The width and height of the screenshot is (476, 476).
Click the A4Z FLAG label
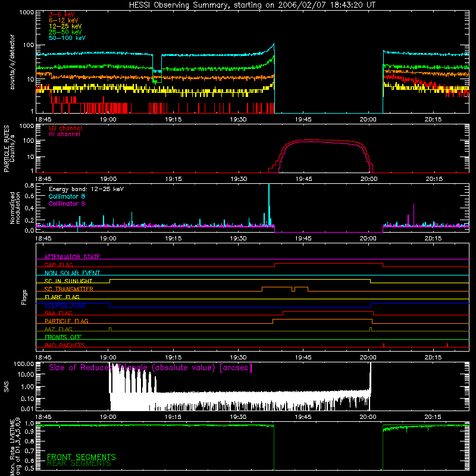(x=58, y=329)
